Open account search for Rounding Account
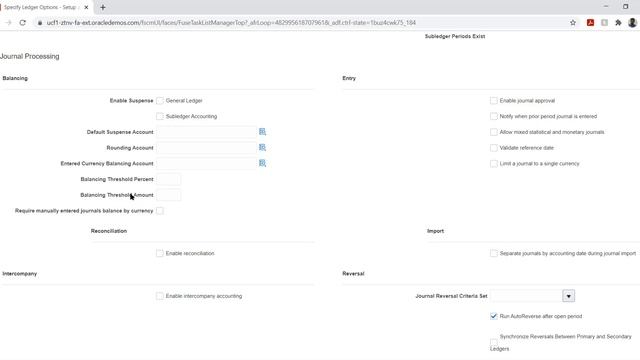The width and height of the screenshot is (640, 360). pyautogui.click(x=262, y=147)
